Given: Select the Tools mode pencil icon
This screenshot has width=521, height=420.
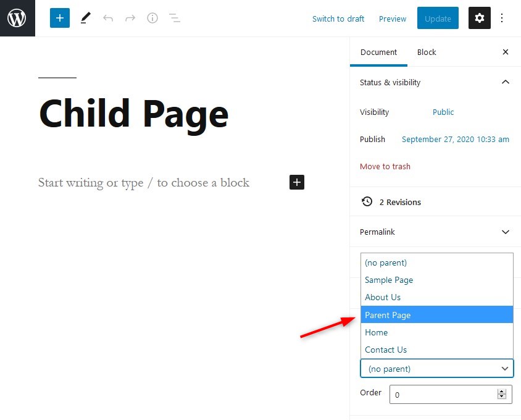Looking at the screenshot, I should pyautogui.click(x=85, y=18).
